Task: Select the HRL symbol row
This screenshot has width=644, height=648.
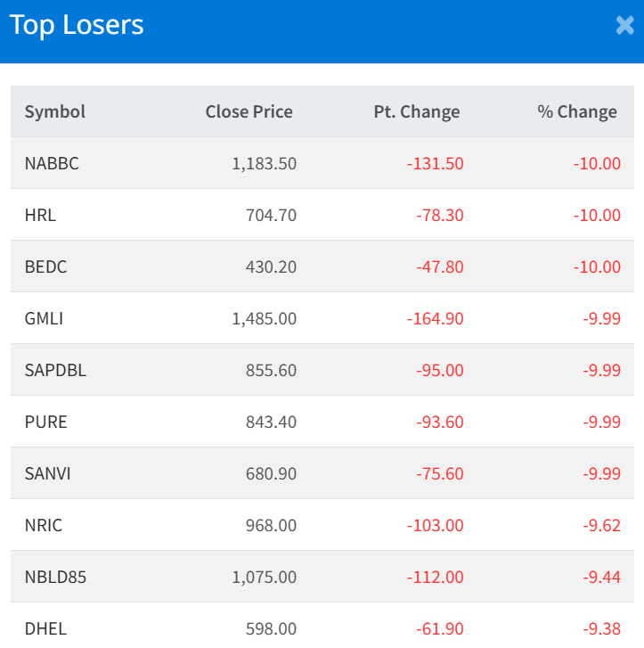Action: pos(40,215)
